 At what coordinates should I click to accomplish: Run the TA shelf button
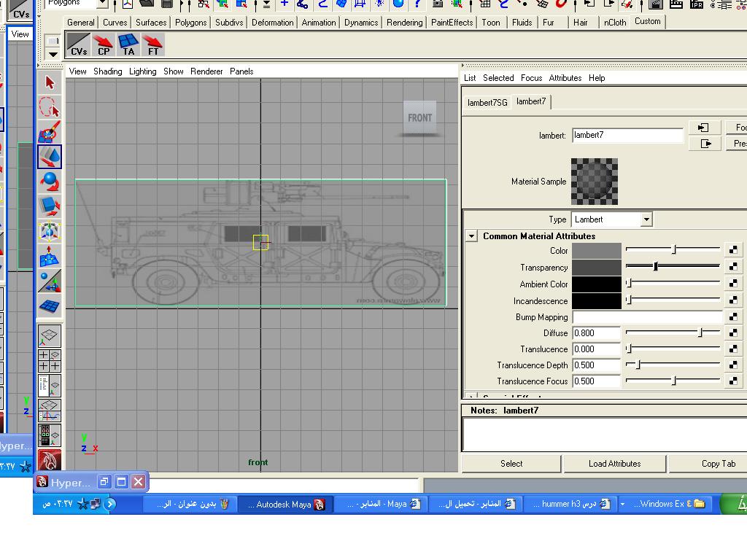click(x=128, y=44)
